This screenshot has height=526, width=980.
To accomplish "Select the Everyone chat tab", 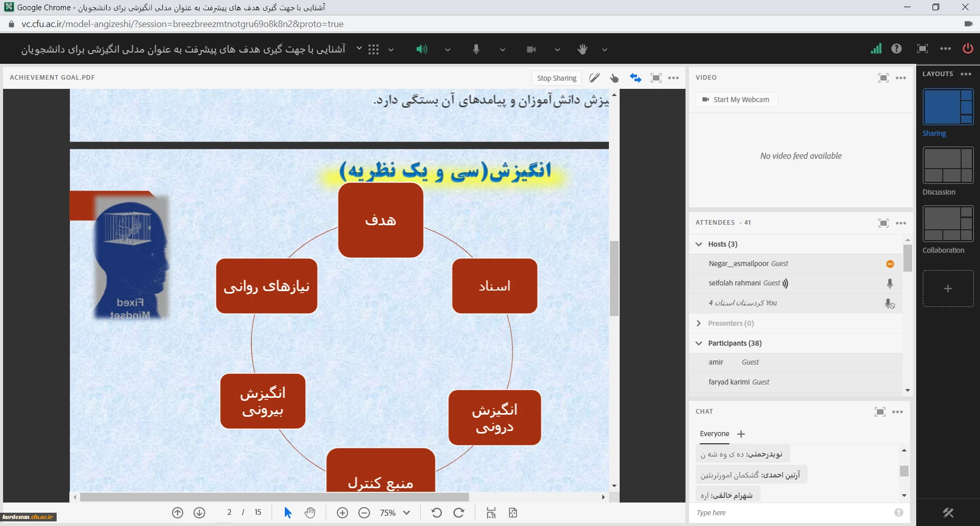I will tap(714, 434).
